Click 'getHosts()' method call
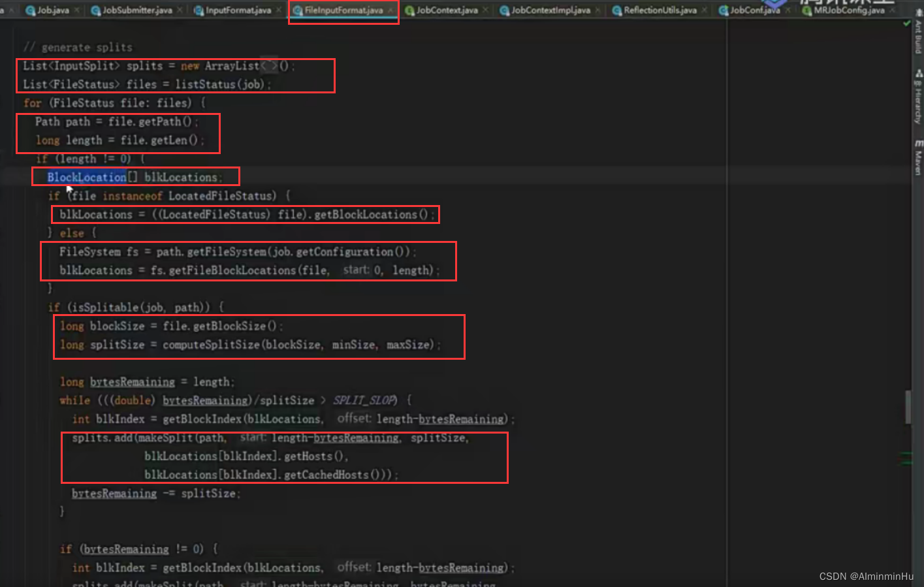 (313, 456)
